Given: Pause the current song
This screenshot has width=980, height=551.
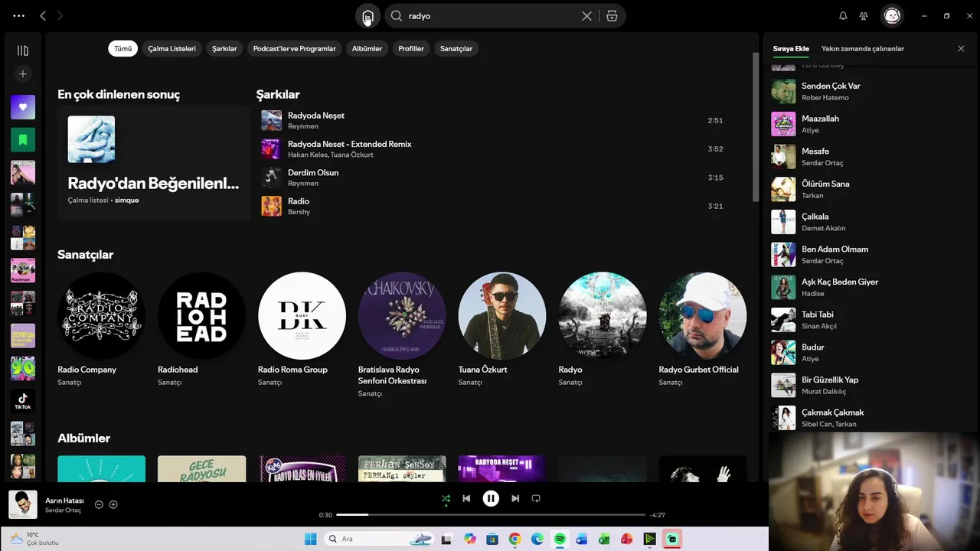Looking at the screenshot, I should click(x=491, y=498).
